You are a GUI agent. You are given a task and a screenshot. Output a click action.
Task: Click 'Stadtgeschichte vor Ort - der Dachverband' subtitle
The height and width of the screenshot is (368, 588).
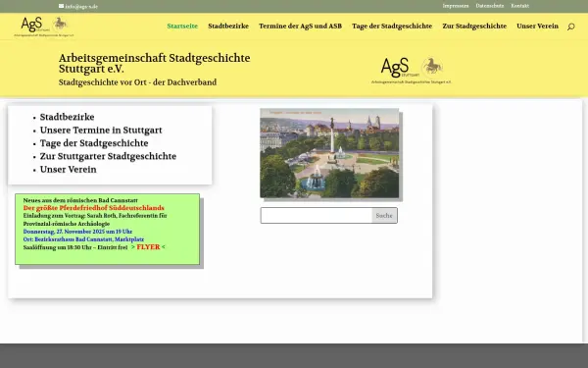click(x=137, y=82)
